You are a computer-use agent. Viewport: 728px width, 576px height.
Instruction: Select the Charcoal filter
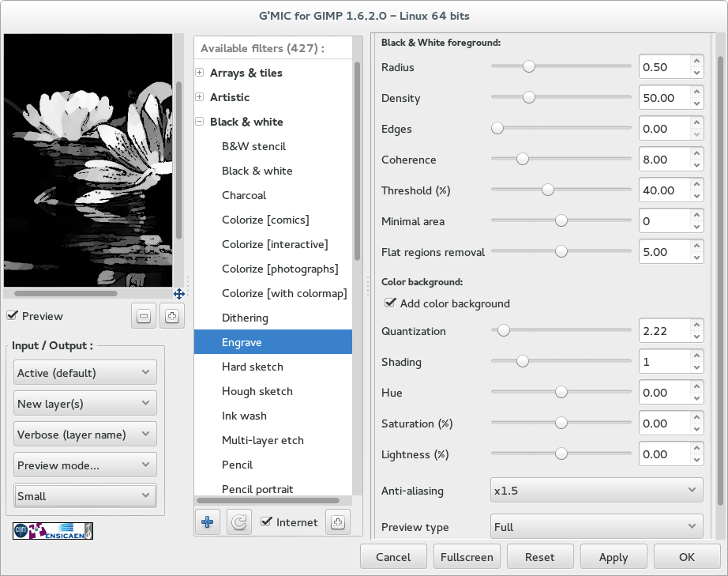tap(244, 195)
